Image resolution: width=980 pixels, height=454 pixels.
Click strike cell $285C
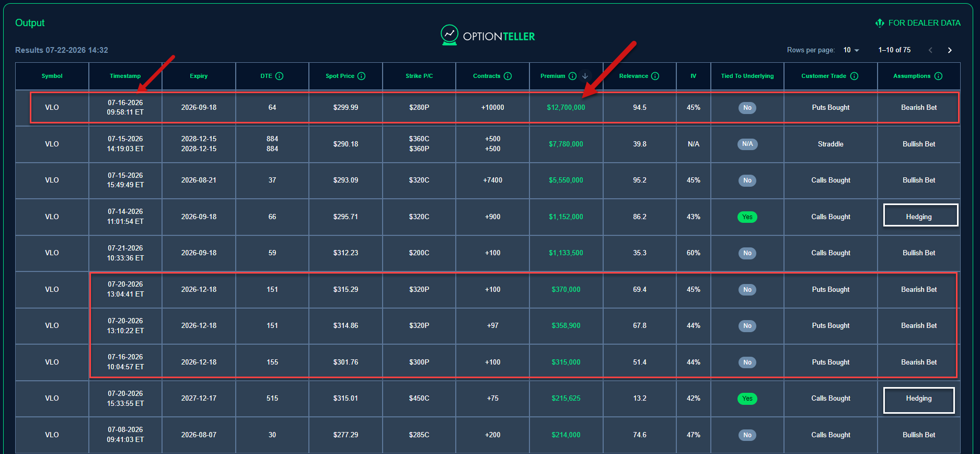pos(419,435)
